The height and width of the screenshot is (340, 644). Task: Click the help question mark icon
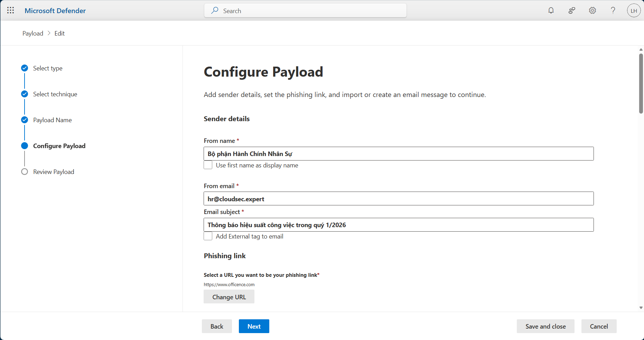pos(613,10)
